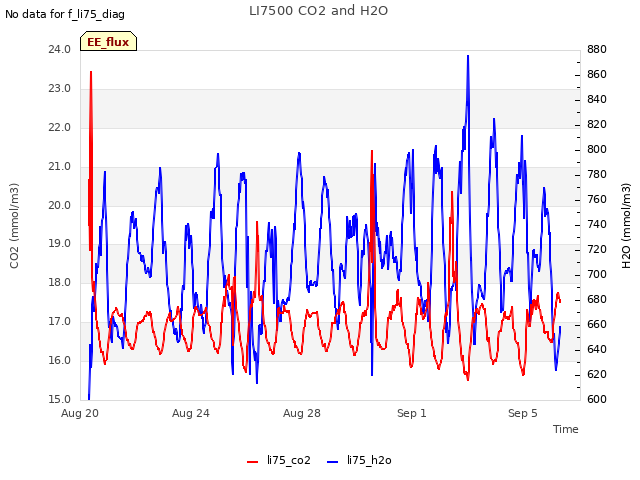Click the Aug 28 x-axis tick label
Screen dimensions: 640x480
tap(302, 413)
